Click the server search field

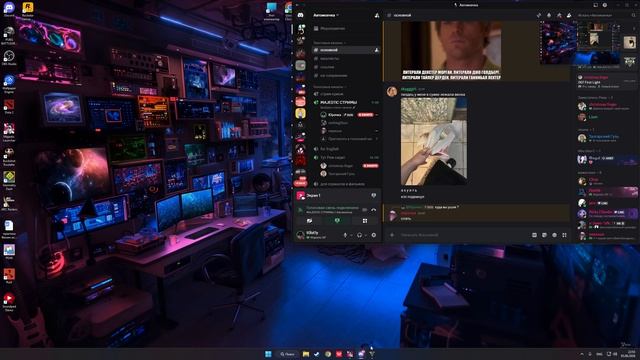[x=607, y=15]
